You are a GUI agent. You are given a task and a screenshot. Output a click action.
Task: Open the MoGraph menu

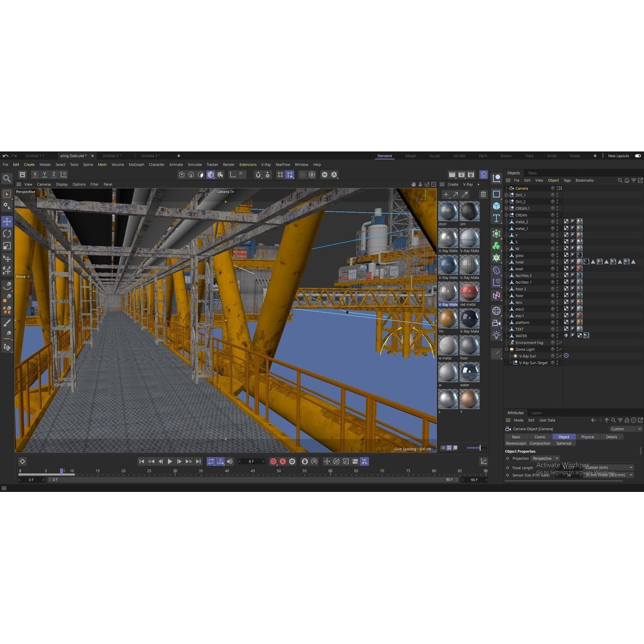click(136, 165)
